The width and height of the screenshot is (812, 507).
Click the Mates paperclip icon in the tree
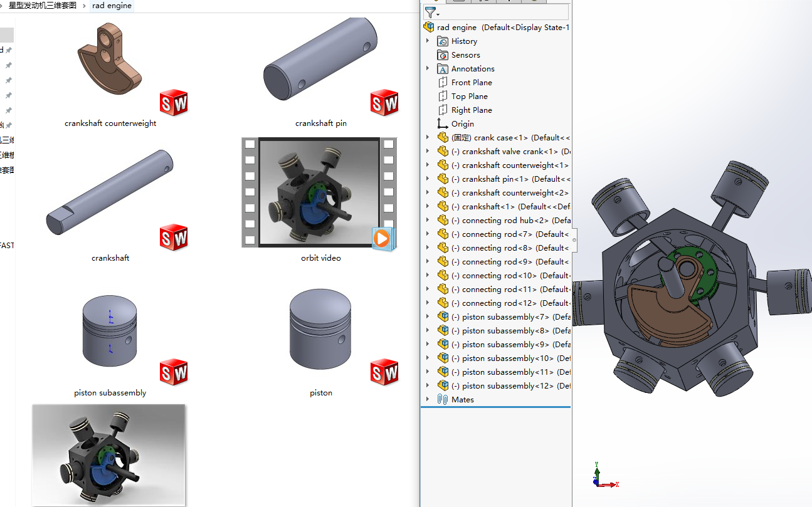[x=443, y=399]
